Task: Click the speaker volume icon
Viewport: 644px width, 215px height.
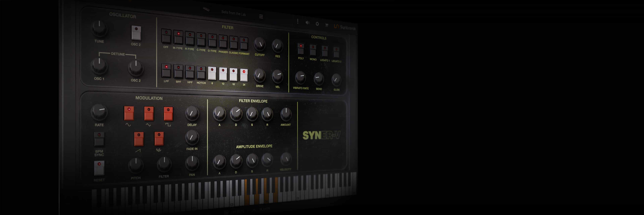Action: 307,23
